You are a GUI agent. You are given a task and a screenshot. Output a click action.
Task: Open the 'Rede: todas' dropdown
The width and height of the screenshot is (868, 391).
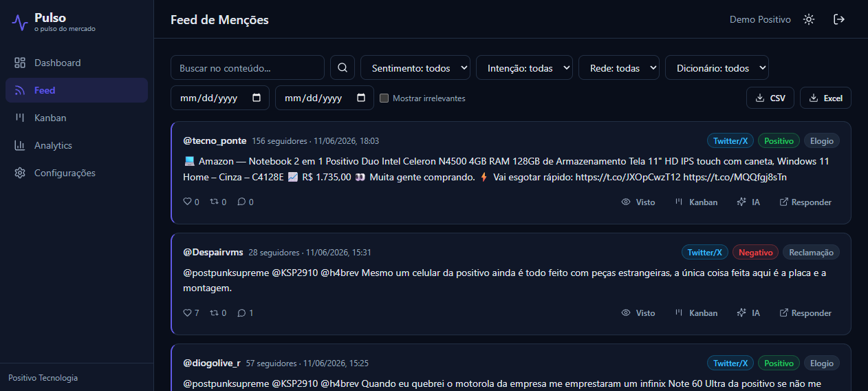619,67
